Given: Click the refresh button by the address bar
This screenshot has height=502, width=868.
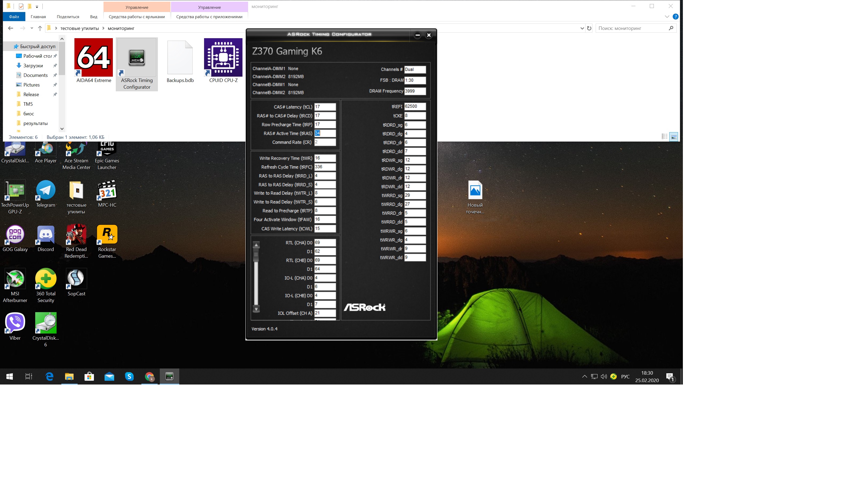Looking at the screenshot, I should (x=589, y=28).
